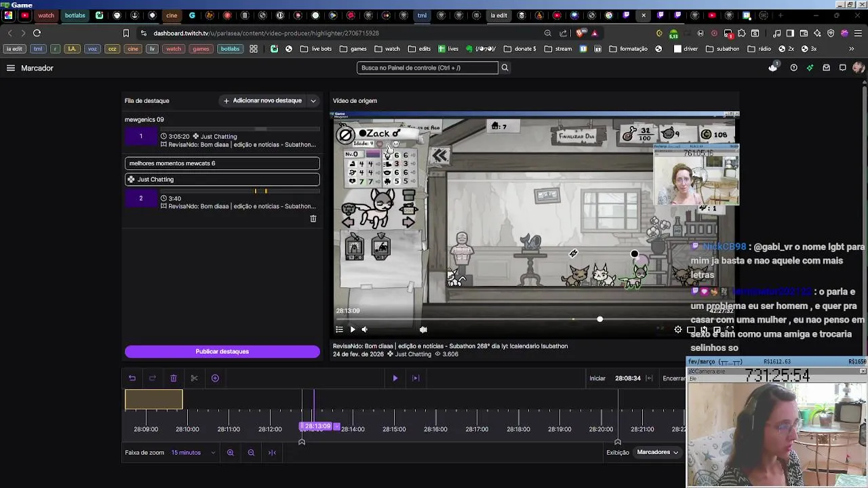The width and height of the screenshot is (868, 488).
Task: Split the segment with the scissors tool
Action: click(x=194, y=378)
